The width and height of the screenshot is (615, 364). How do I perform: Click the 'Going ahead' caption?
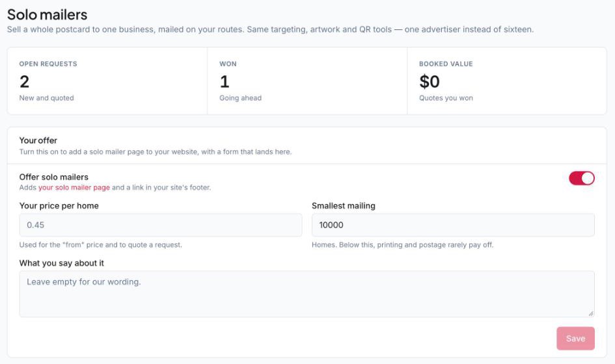(240, 98)
